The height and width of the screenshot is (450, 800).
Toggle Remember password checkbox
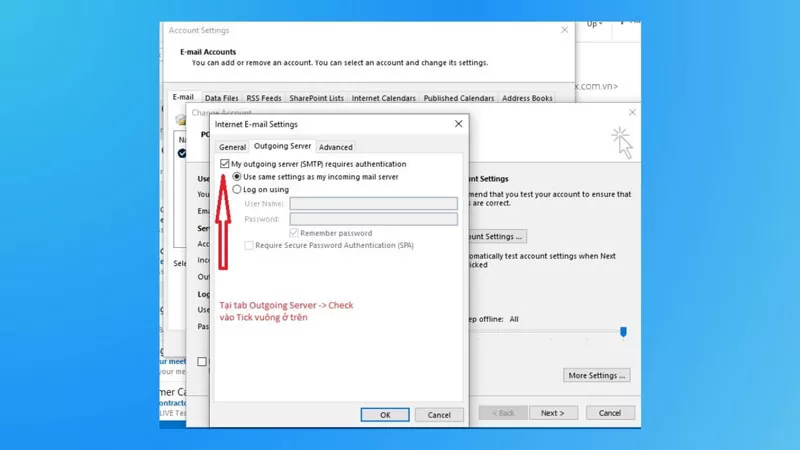click(x=294, y=233)
